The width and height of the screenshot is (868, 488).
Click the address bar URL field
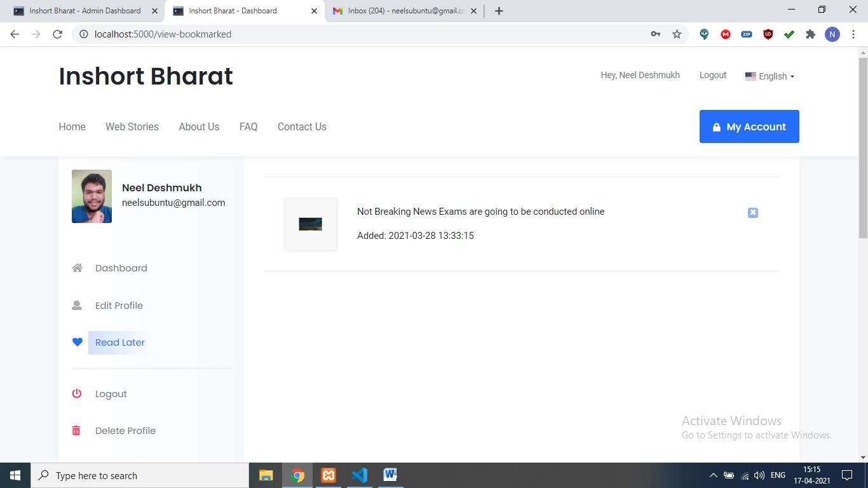point(369,34)
